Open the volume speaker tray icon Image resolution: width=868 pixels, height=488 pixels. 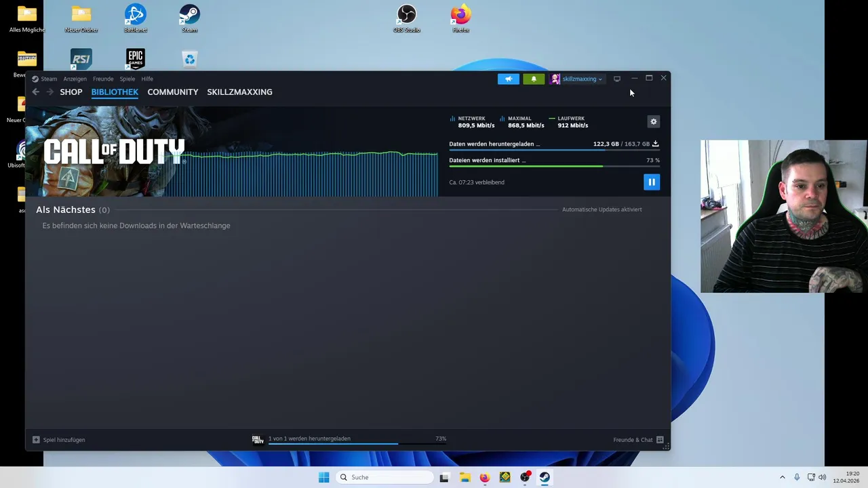[823, 477]
